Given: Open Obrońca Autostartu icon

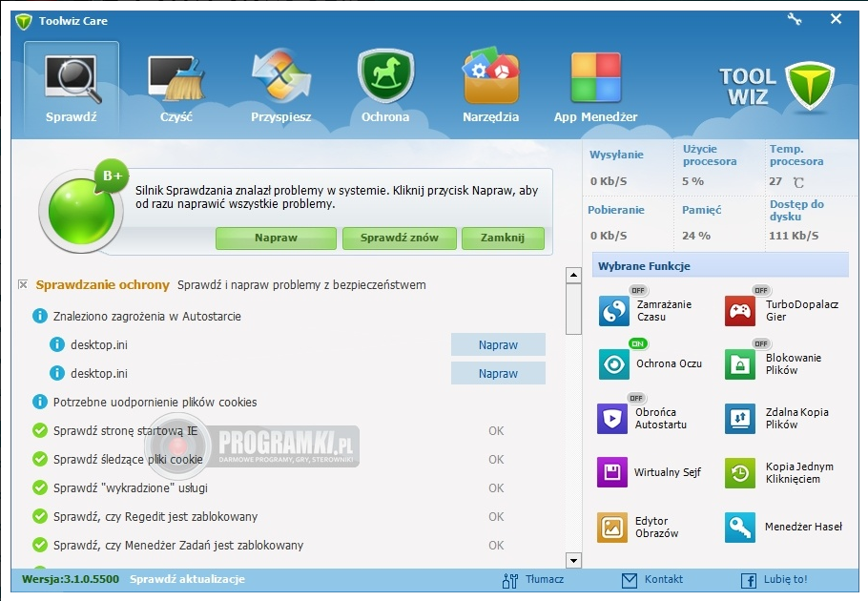Looking at the screenshot, I should (x=612, y=419).
